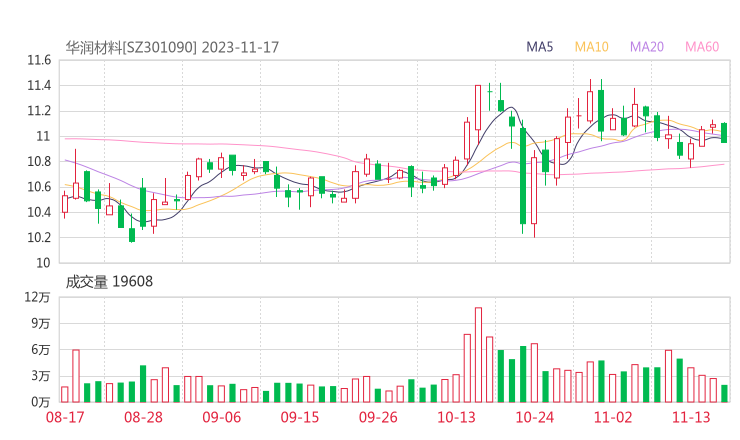Click the 9万 volume axis label
This screenshot has width=740, height=440.
[41, 324]
